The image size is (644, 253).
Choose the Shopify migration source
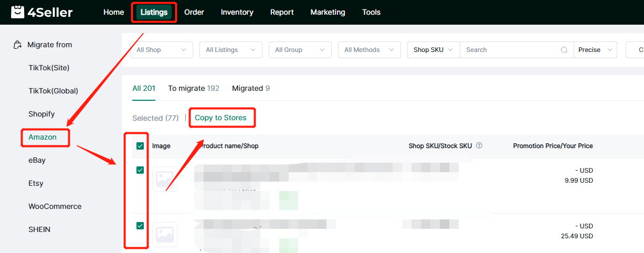[x=41, y=114]
